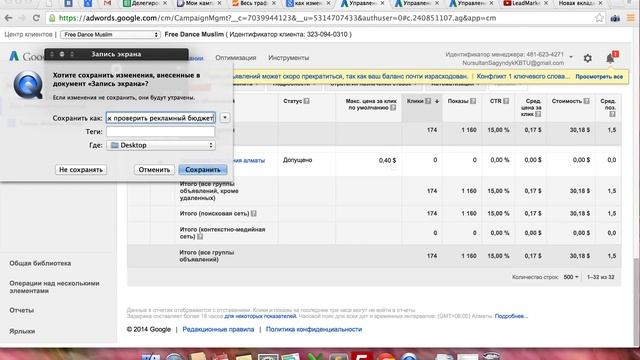
Task: Click the Подробнее... link
Action: [511, 316]
